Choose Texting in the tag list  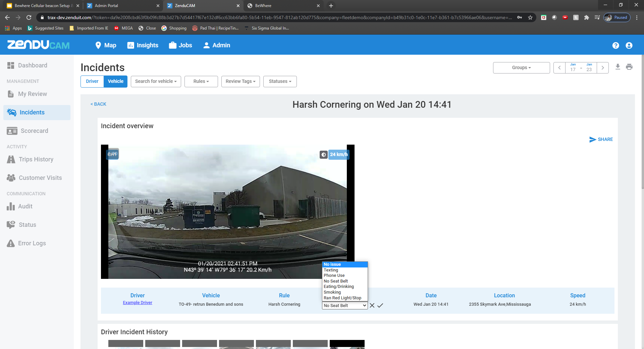(345, 270)
